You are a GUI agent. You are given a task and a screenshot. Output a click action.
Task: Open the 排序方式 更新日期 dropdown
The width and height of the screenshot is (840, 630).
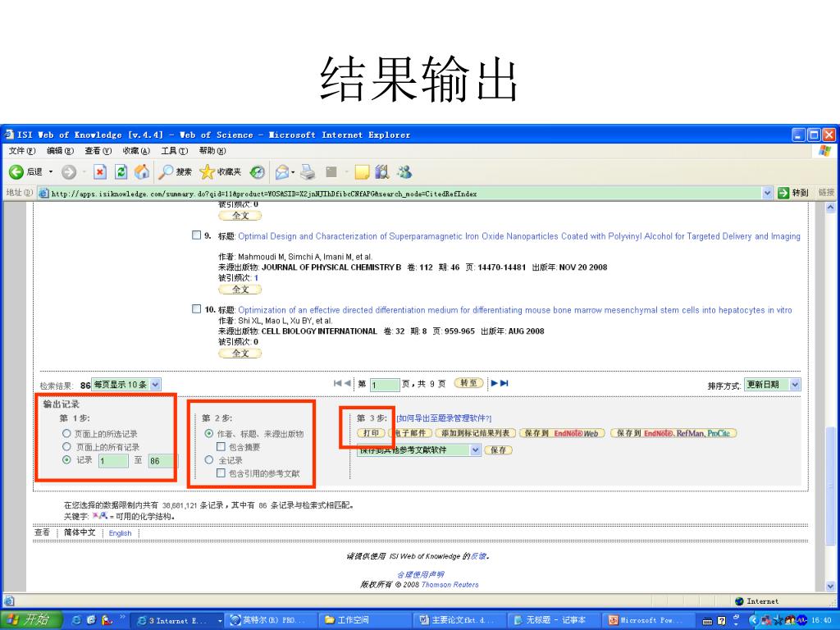(772, 384)
